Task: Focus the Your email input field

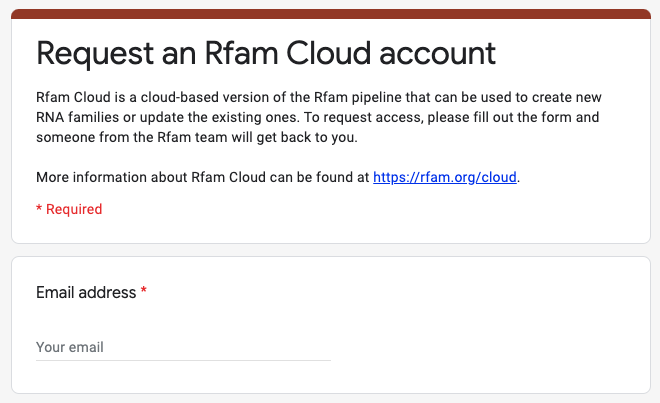Action: click(x=183, y=347)
